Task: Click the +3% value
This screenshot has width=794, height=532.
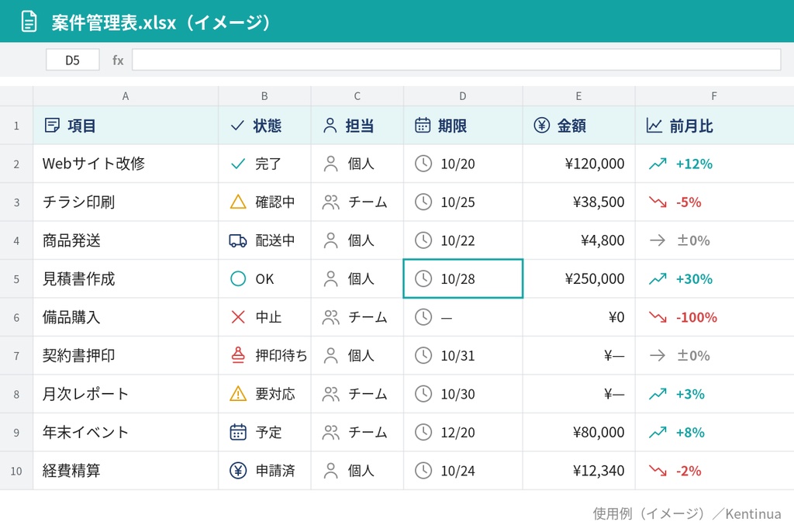Action: [690, 394]
